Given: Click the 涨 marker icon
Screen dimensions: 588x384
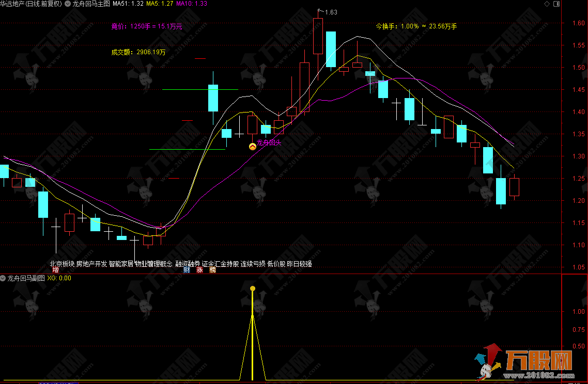Looking at the screenshot, I should [x=199, y=270].
